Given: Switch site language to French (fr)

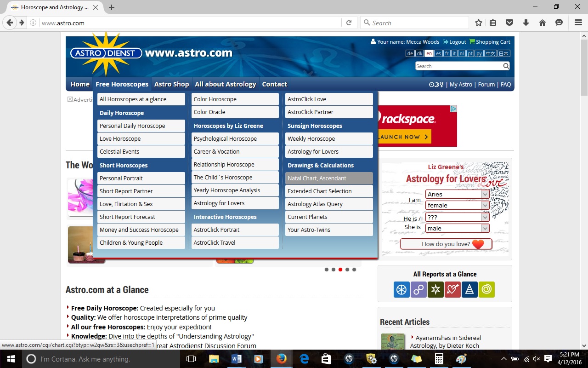Looking at the screenshot, I should click(447, 53).
